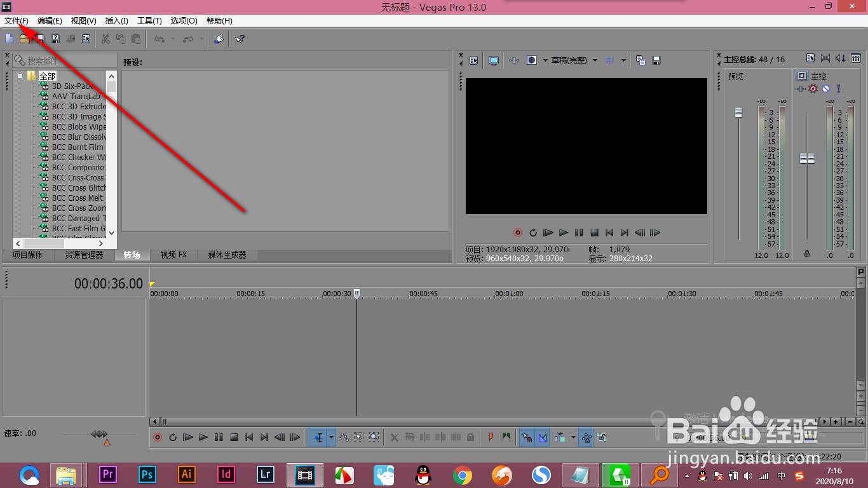
Task: Toggle the Master bus Solo button
Action: pos(839,88)
